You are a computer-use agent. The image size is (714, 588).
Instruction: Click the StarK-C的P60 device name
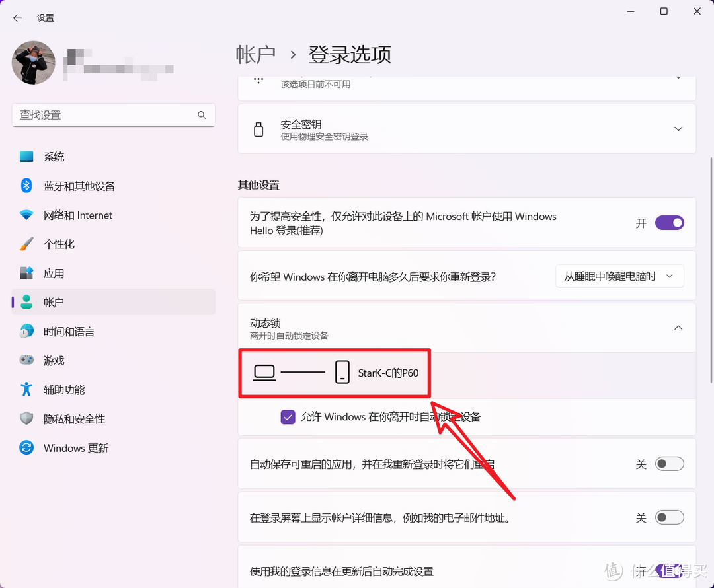point(388,373)
